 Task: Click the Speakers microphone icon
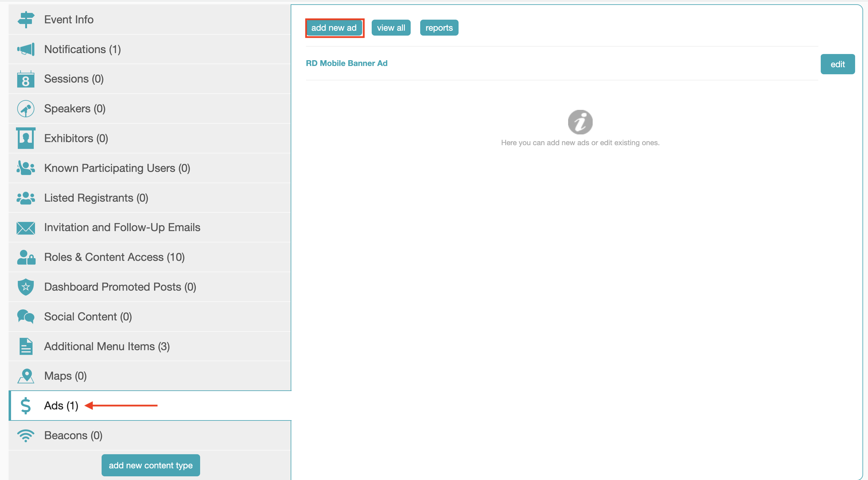(25, 109)
